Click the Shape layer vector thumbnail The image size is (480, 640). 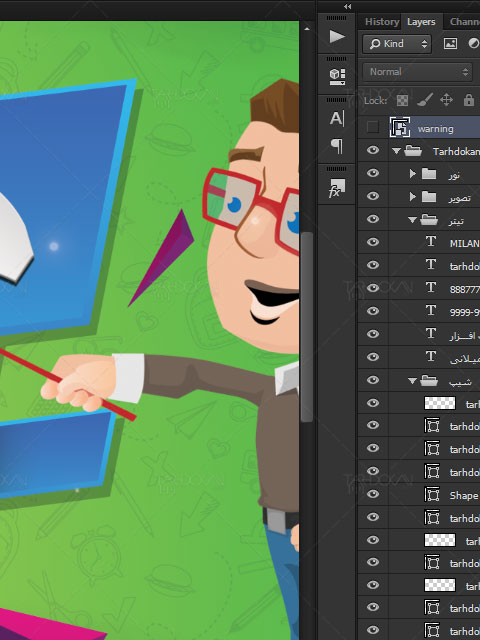coord(432,495)
